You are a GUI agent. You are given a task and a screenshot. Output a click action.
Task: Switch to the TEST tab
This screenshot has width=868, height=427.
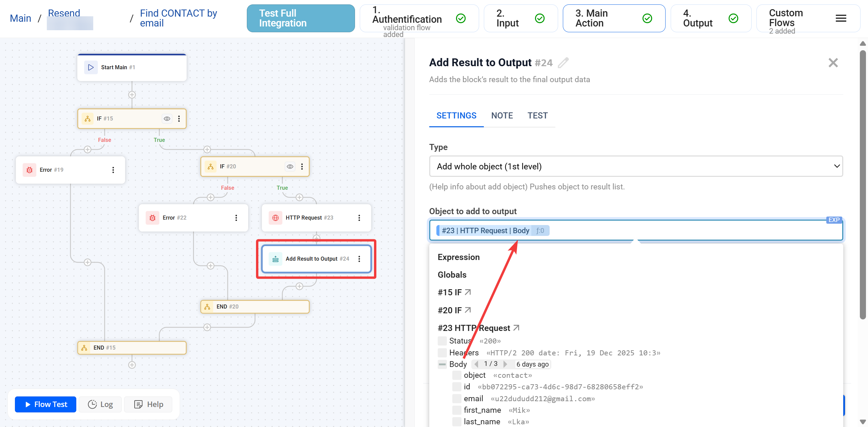click(537, 116)
